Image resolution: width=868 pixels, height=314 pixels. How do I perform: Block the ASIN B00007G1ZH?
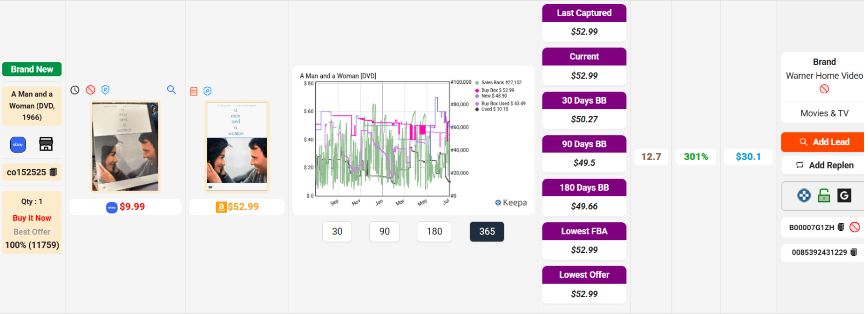point(854,227)
